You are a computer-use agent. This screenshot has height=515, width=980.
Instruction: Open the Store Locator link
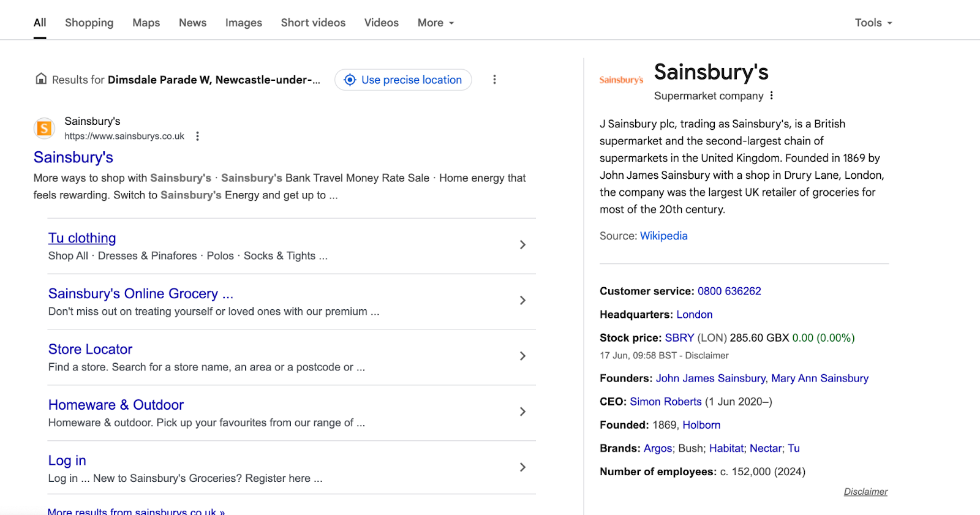[90, 349]
